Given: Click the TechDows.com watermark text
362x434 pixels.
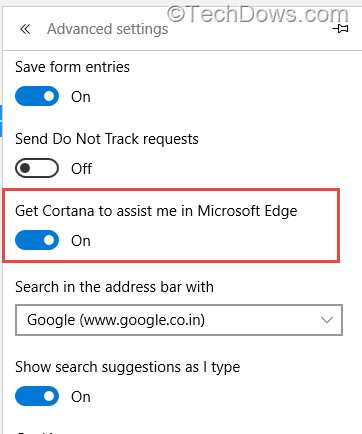Looking at the screenshot, I should click(258, 14).
